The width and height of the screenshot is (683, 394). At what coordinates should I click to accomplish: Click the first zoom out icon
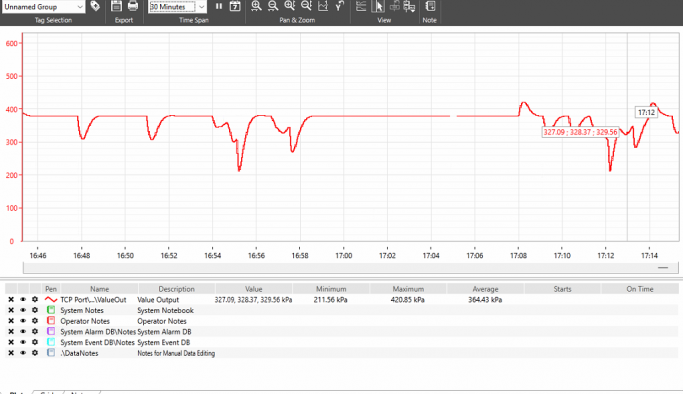(x=273, y=6)
